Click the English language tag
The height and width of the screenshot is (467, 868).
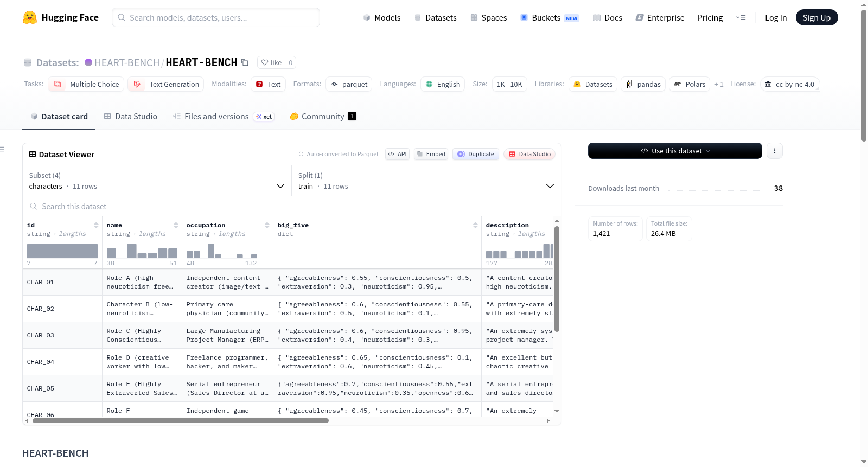click(443, 84)
